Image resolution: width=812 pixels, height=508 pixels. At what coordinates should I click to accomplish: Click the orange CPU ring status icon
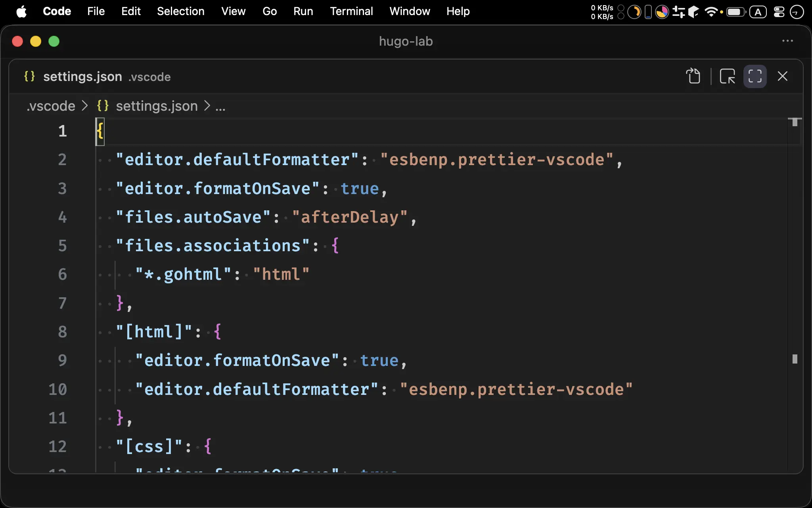634,12
